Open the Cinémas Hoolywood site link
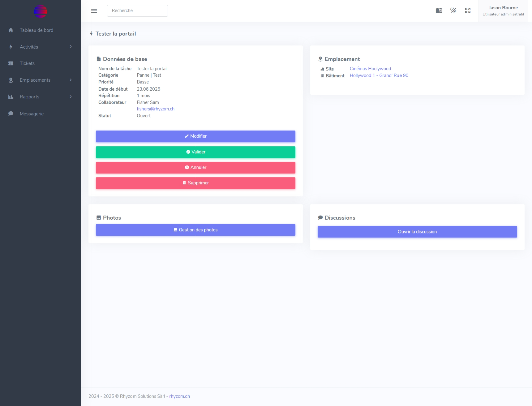Viewport: 532px width, 406px height. [x=370, y=69]
